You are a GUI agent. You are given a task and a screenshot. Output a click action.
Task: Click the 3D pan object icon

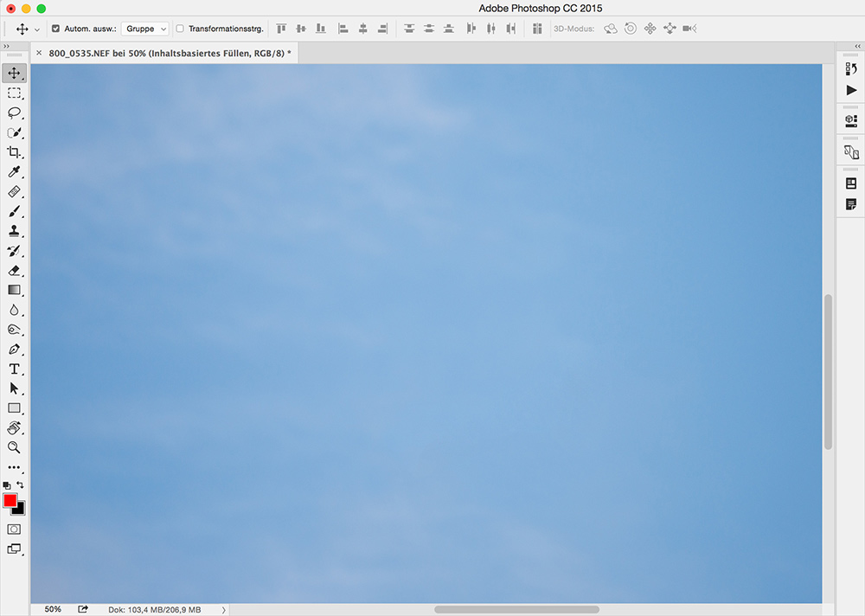coord(650,29)
